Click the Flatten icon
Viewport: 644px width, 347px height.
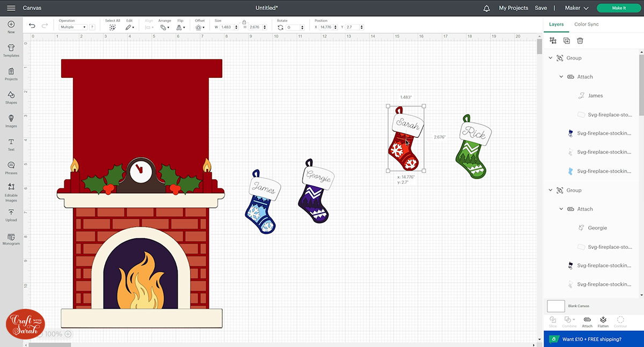(603, 321)
